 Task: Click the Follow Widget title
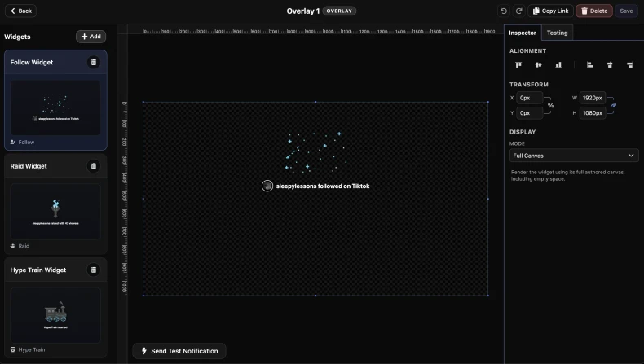point(32,63)
